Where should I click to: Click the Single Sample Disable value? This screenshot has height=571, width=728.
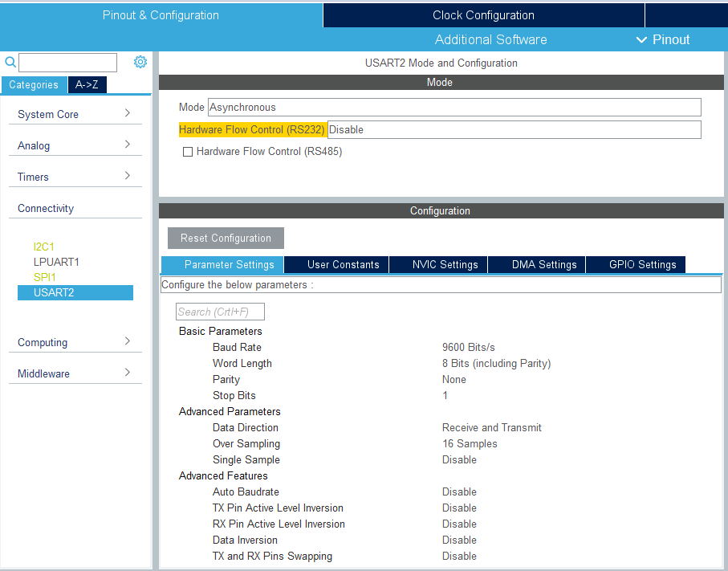pos(459,459)
